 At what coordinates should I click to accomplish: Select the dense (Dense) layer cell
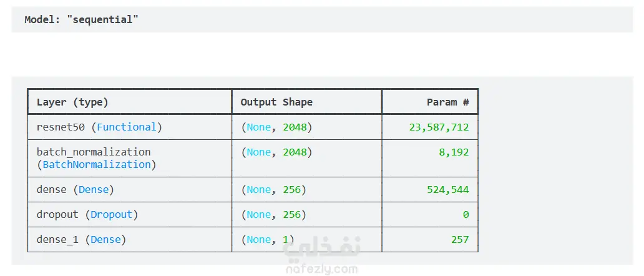pyautogui.click(x=76, y=189)
